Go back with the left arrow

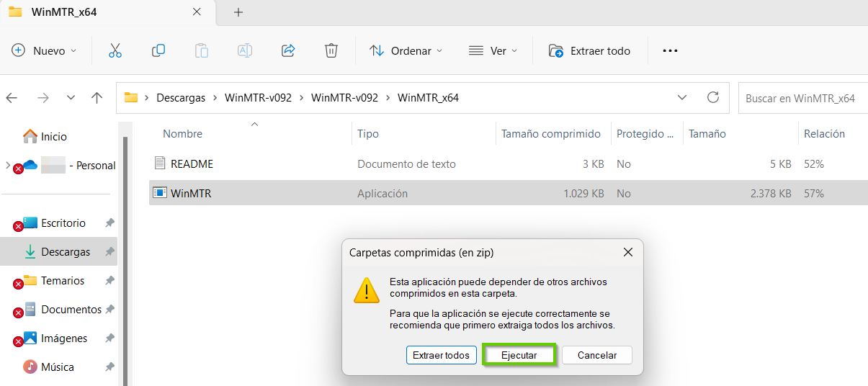point(12,98)
